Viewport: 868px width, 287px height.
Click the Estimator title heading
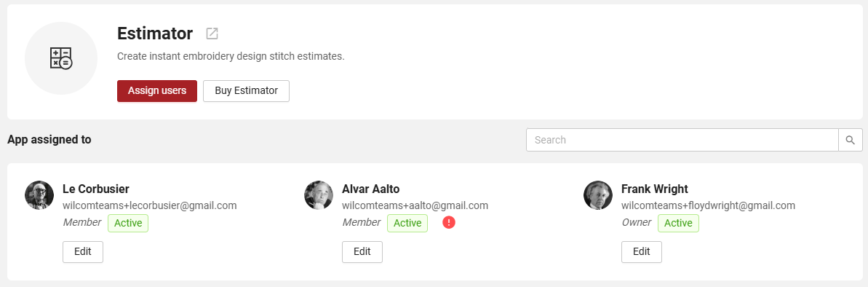tap(155, 34)
